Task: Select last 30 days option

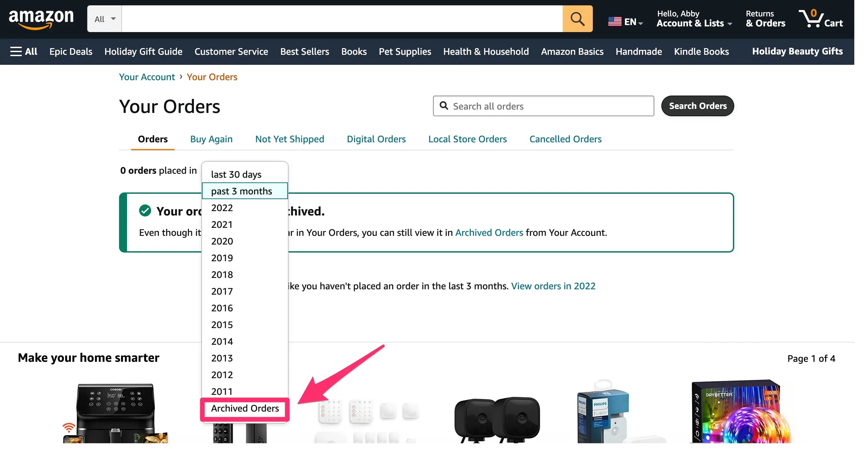Action: click(x=236, y=174)
